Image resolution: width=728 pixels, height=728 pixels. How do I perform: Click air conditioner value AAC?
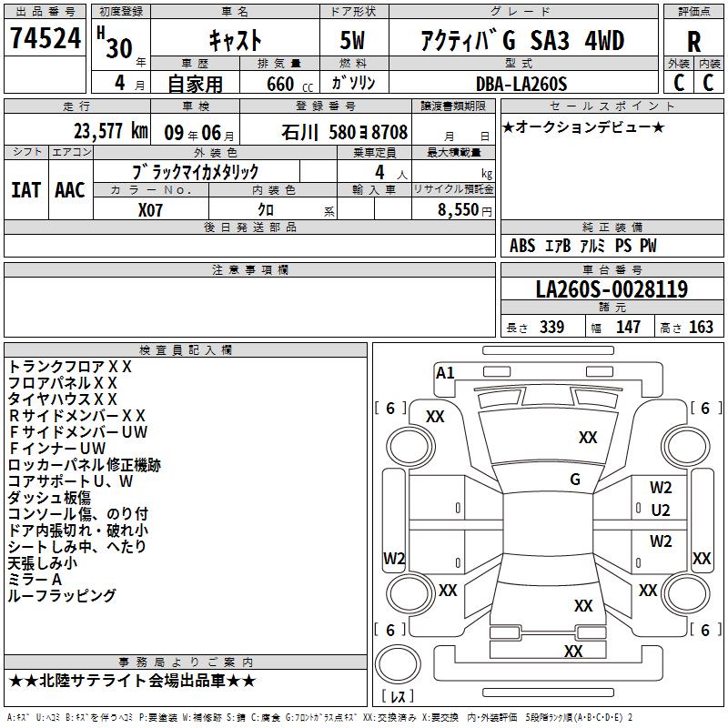coord(70,190)
